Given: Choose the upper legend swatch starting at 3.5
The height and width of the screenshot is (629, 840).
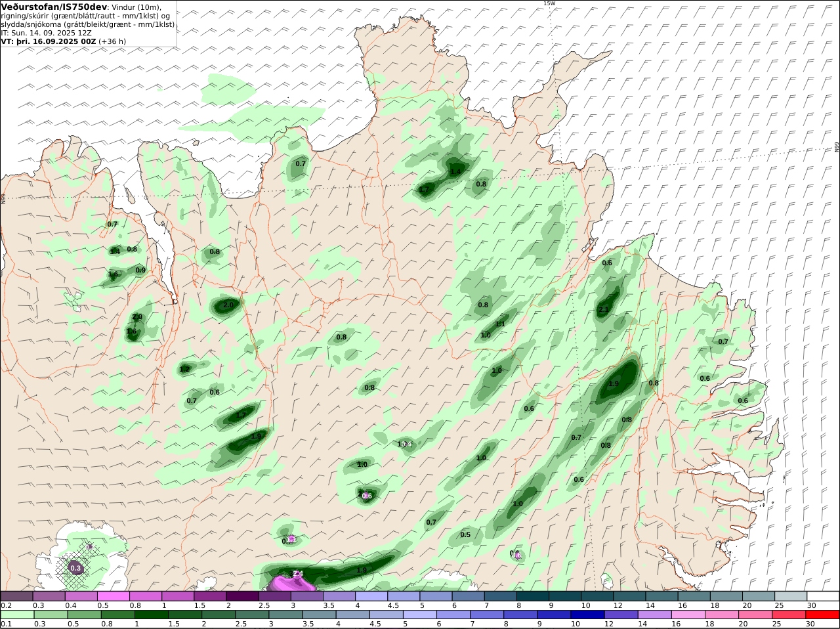Looking at the screenshot, I should pos(339,596).
